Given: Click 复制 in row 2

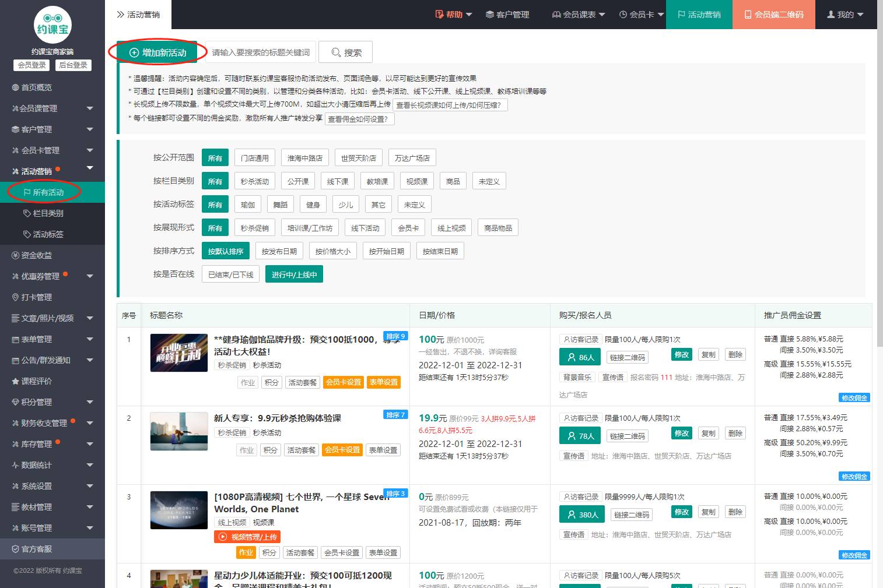Looking at the screenshot, I should pos(709,433).
